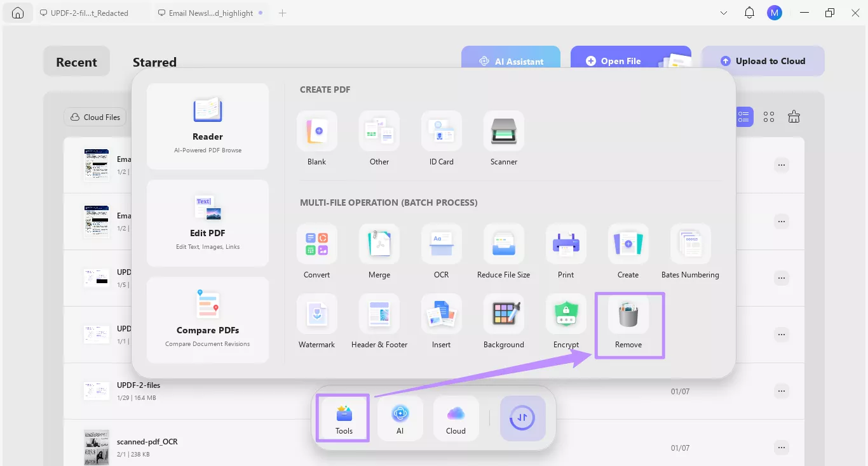Open the Header & Footer tool
The image size is (868, 466).
(379, 322)
